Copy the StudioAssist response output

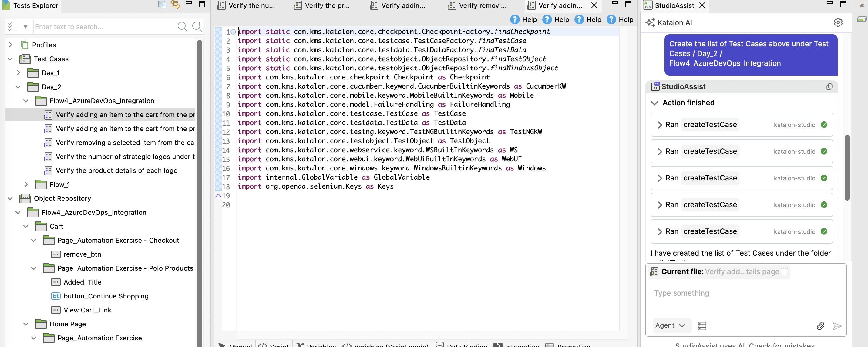coord(829,86)
